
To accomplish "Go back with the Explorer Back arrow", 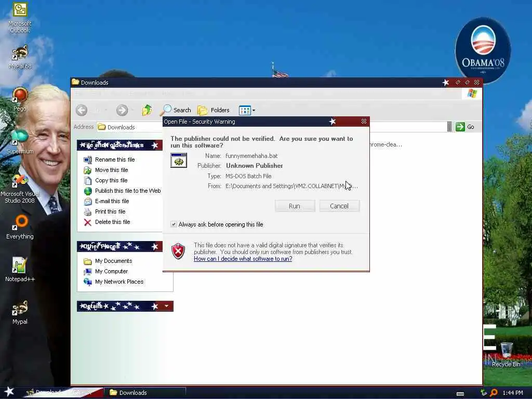I will 82,110.
